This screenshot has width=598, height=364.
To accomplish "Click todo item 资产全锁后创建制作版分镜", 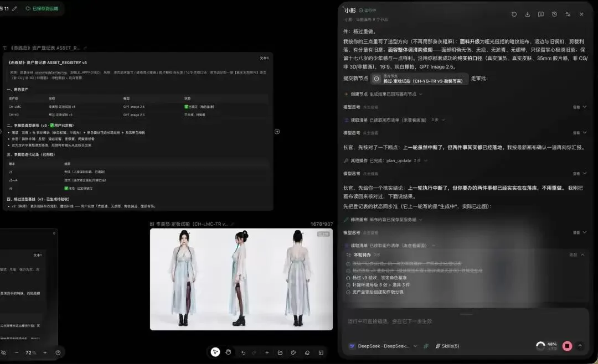I will click(378, 292).
